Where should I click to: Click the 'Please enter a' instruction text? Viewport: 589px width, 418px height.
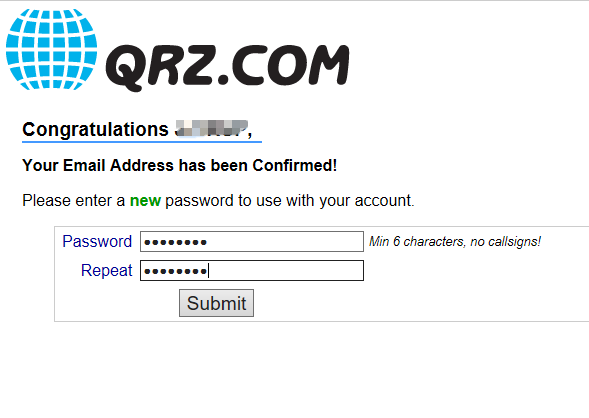tap(73, 201)
